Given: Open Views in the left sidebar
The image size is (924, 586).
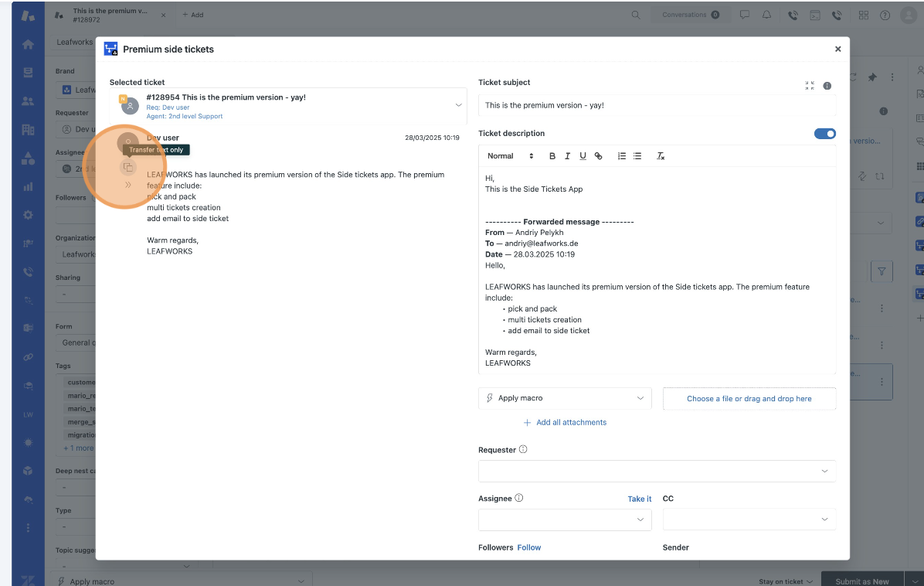Looking at the screenshot, I should 28,73.
